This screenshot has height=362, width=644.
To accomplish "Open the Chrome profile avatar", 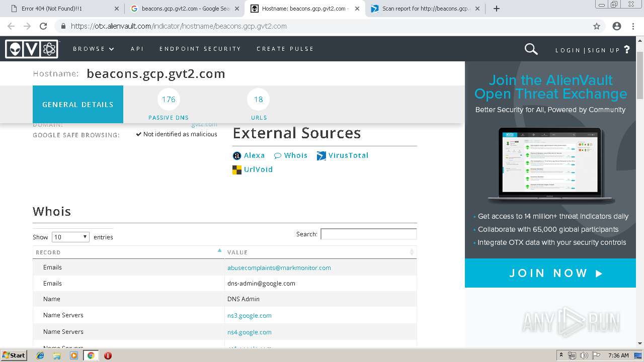I will pyautogui.click(x=617, y=26).
